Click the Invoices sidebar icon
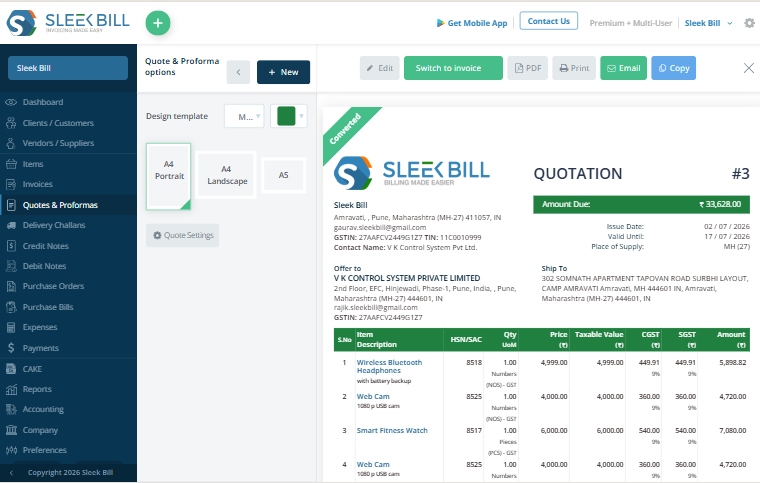Viewport: 760px width, 483px height. (11, 184)
